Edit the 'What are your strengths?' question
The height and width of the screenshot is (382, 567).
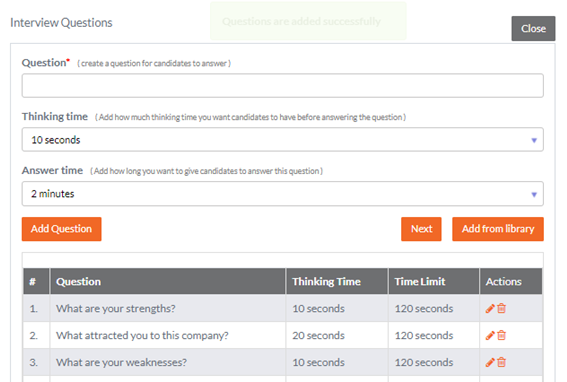[x=490, y=309]
